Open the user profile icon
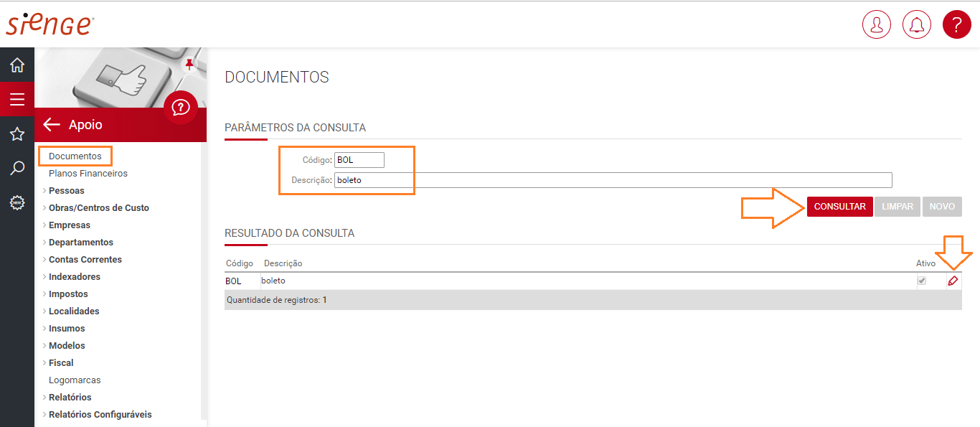 (x=876, y=24)
